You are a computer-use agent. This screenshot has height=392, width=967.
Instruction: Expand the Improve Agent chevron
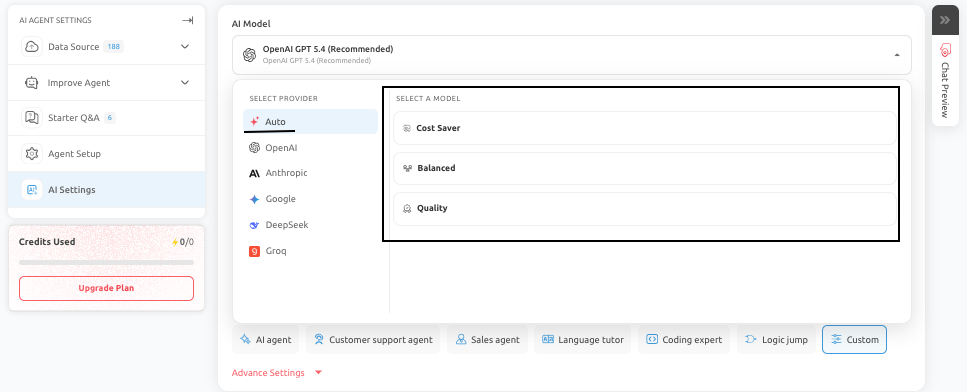[x=185, y=83]
